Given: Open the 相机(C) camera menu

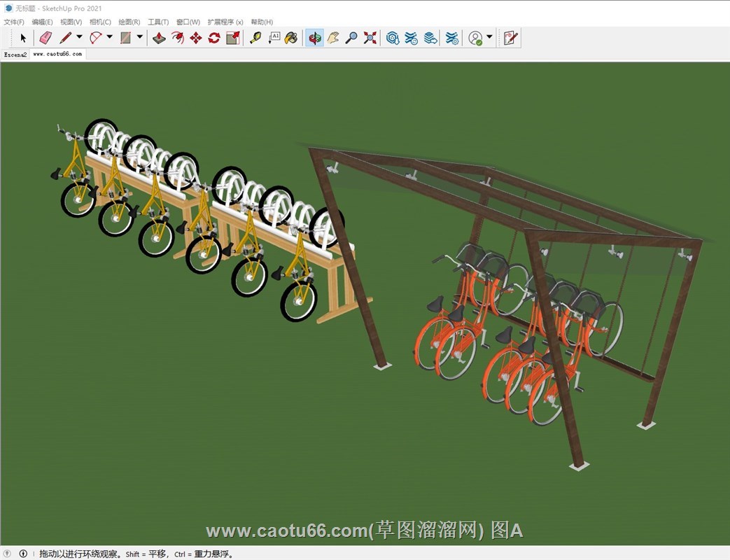Looking at the screenshot, I should (x=100, y=22).
